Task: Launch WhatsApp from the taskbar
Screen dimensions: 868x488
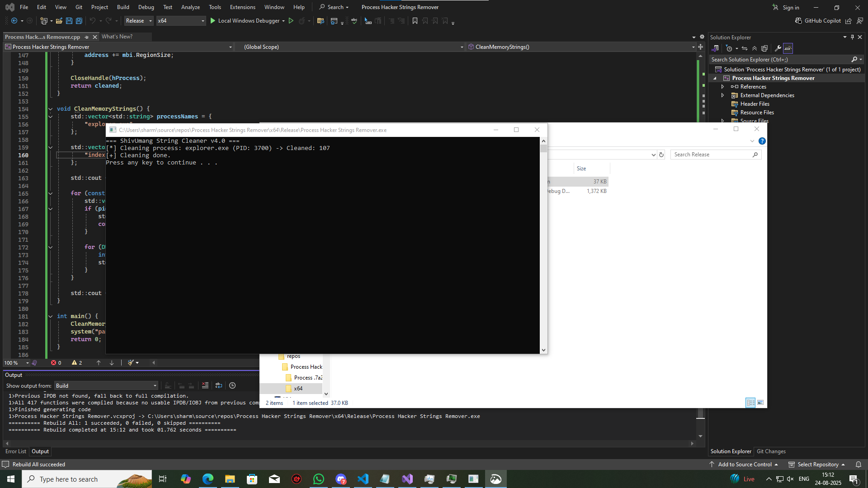Action: [x=319, y=479]
